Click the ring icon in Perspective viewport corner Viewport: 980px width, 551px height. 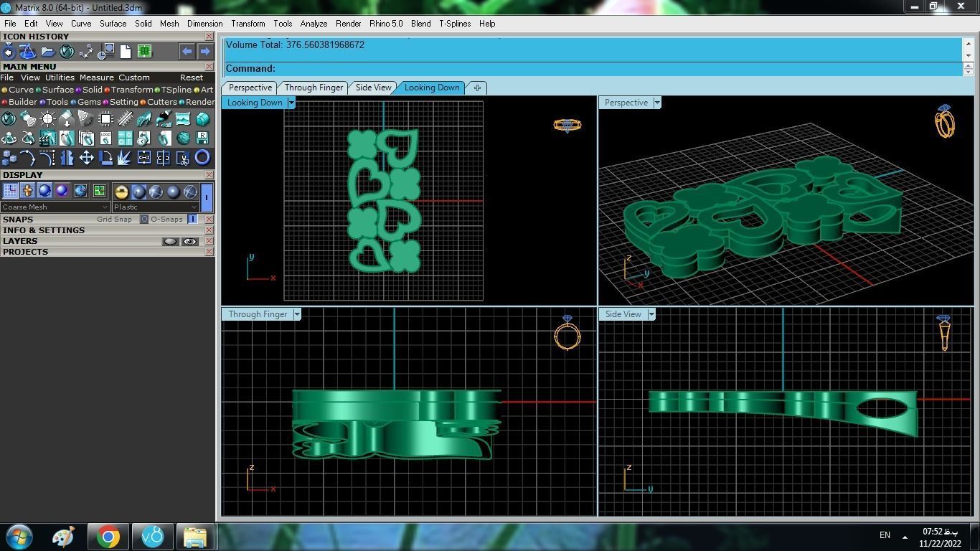[945, 121]
